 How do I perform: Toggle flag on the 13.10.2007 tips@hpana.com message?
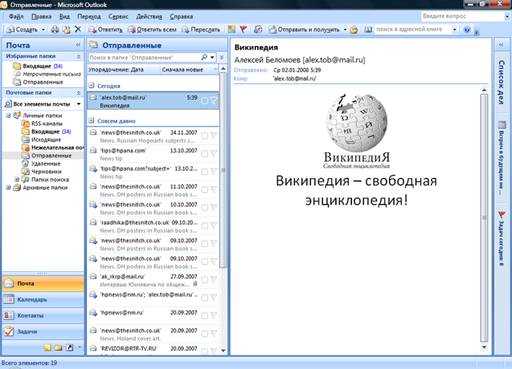(x=214, y=153)
